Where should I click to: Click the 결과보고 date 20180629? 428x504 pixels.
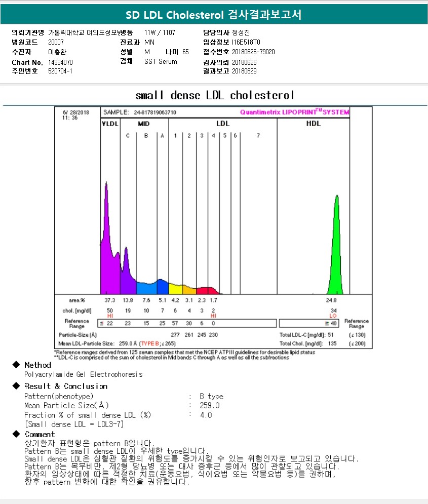tap(244, 71)
